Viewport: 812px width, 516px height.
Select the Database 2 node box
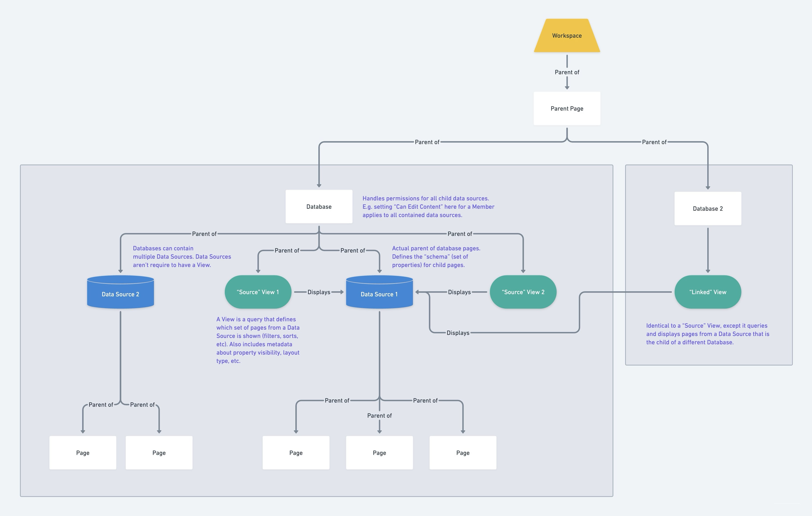point(708,209)
